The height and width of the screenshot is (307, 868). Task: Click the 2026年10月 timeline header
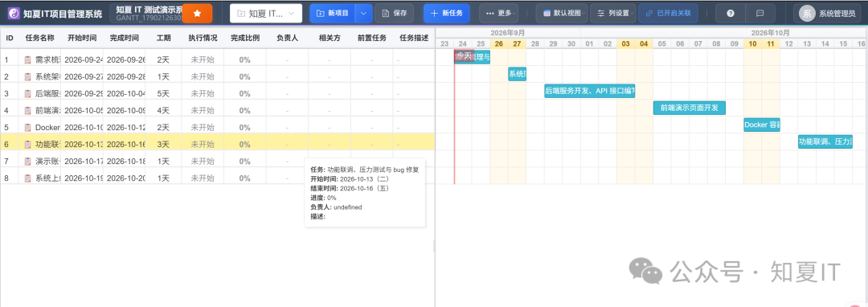tap(770, 33)
